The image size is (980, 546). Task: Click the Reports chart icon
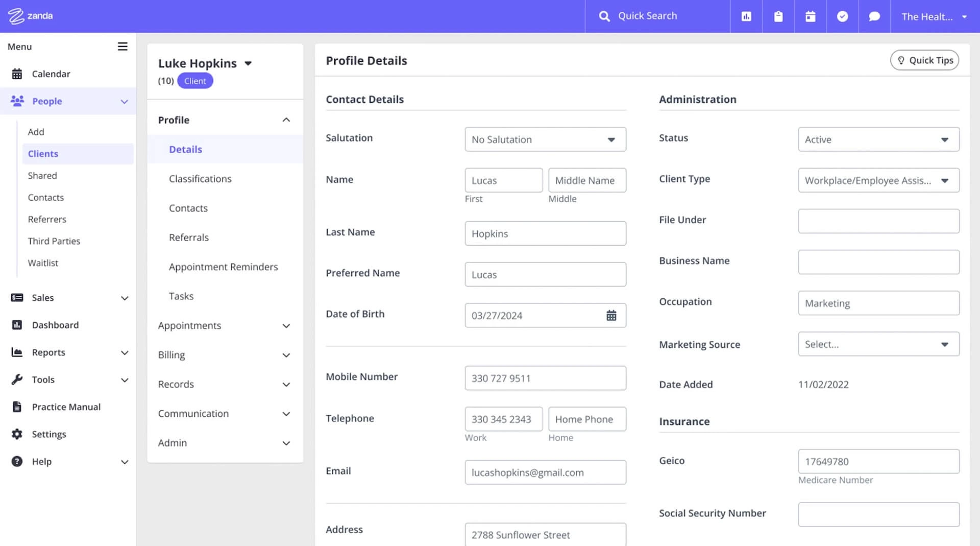click(x=17, y=352)
